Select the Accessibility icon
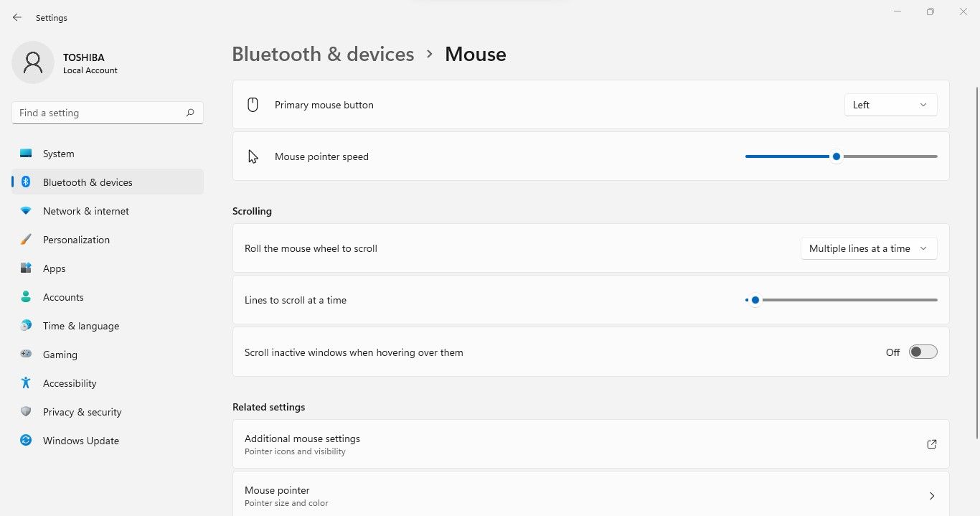Image resolution: width=980 pixels, height=516 pixels. 26,383
